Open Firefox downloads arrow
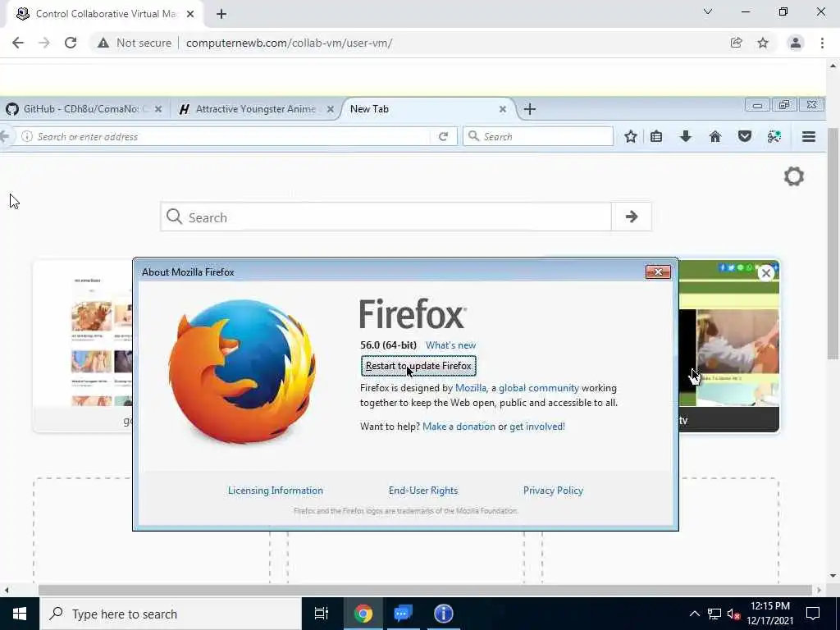The height and width of the screenshot is (630, 840). pyautogui.click(x=686, y=137)
